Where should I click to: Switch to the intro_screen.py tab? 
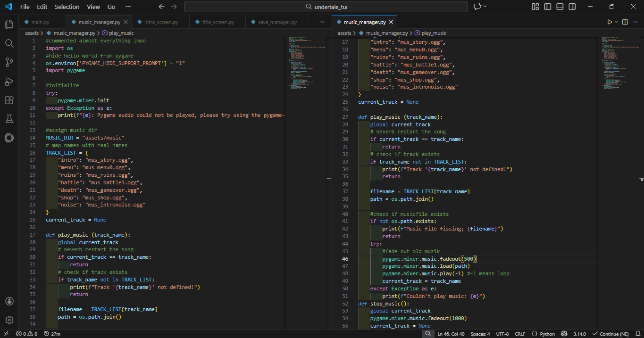(161, 22)
